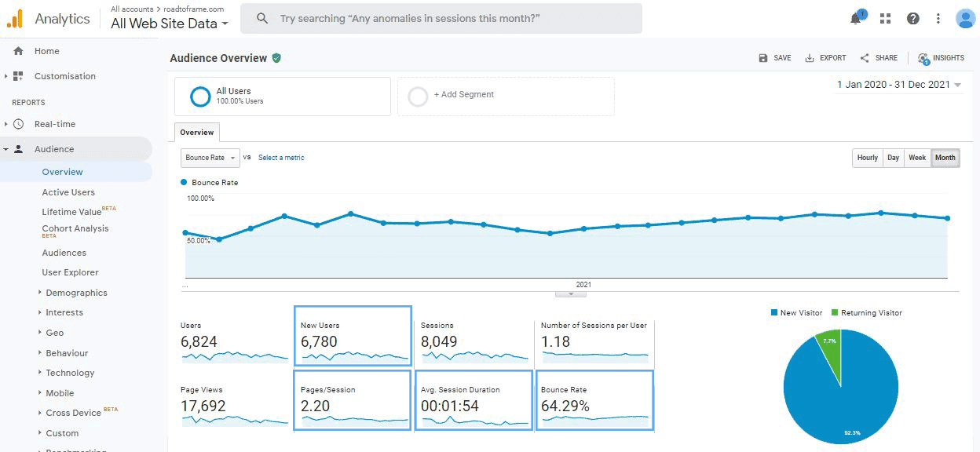
Task: Open the date range picker dropdown
Action: click(899, 85)
